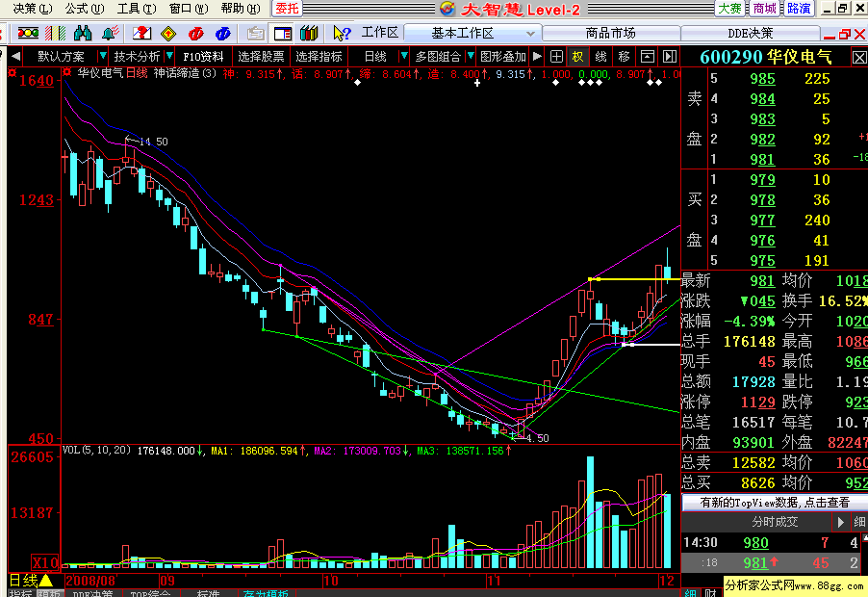Open the stacked books library icon

(309, 34)
